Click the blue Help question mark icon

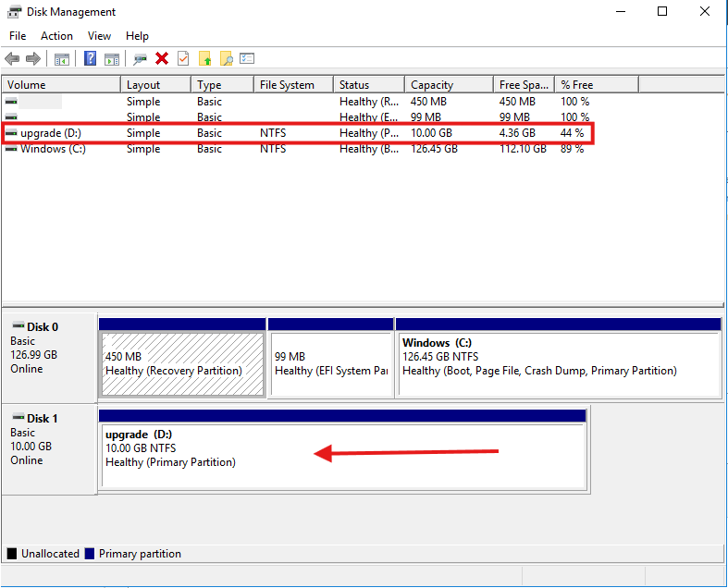point(91,58)
